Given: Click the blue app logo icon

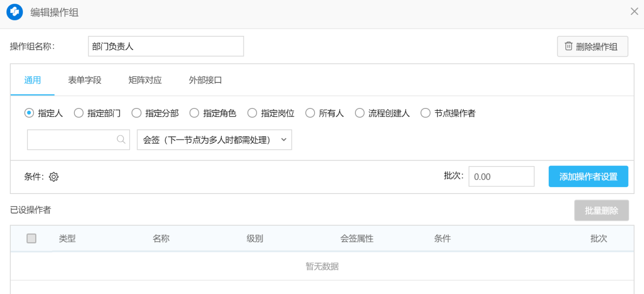Looking at the screenshot, I should point(15,12).
